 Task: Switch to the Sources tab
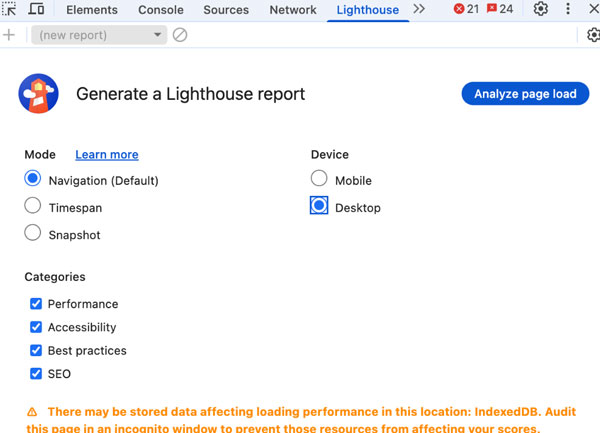click(226, 10)
